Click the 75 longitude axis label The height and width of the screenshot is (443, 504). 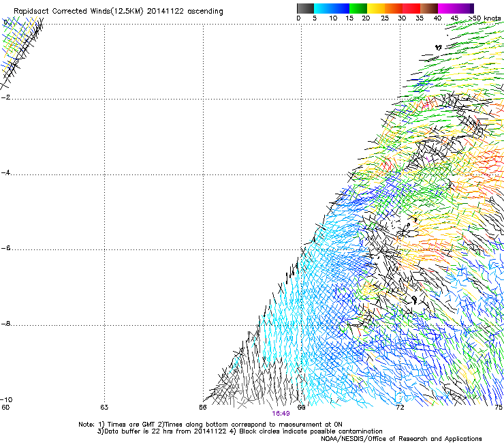pyautogui.click(x=499, y=408)
